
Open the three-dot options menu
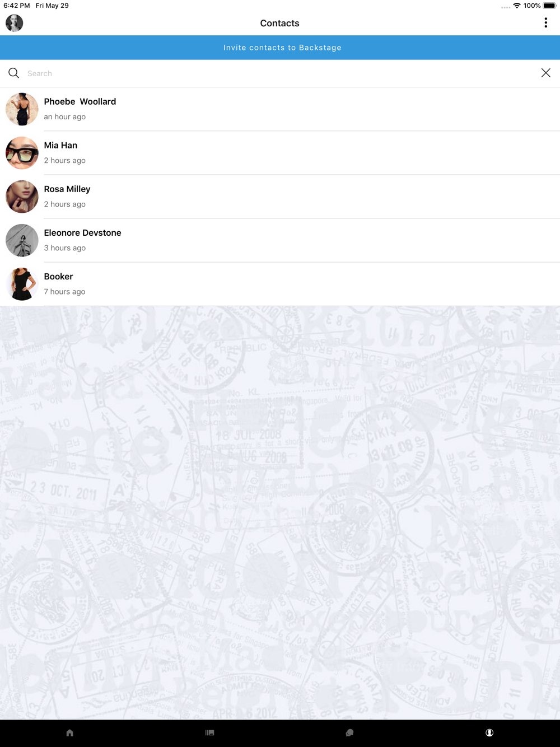(x=545, y=23)
